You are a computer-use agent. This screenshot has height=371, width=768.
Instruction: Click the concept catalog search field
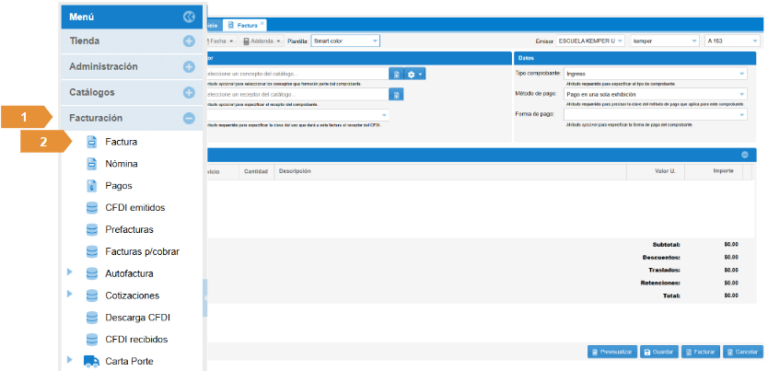click(x=297, y=74)
